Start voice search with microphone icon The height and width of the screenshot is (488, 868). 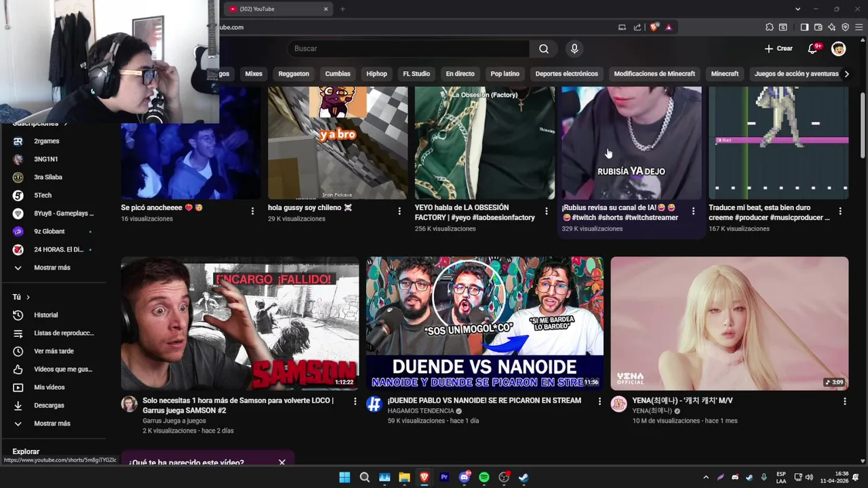tap(574, 49)
